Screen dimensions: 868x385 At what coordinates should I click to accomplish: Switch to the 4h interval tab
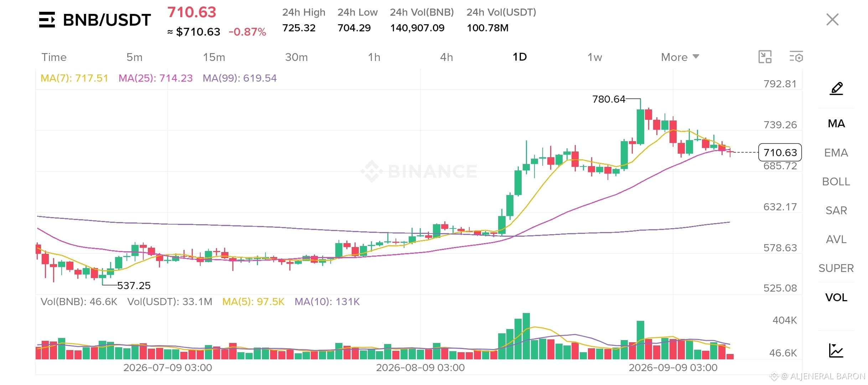click(446, 57)
